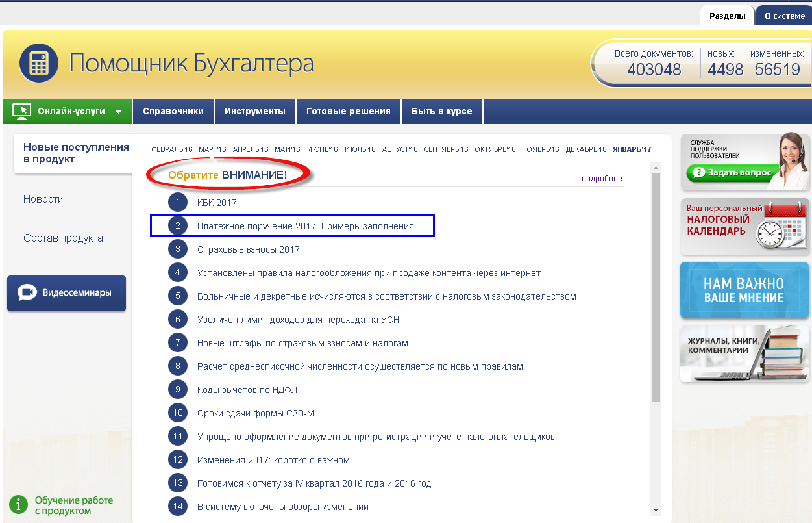Click the calculator logo icon

[x=40, y=63]
